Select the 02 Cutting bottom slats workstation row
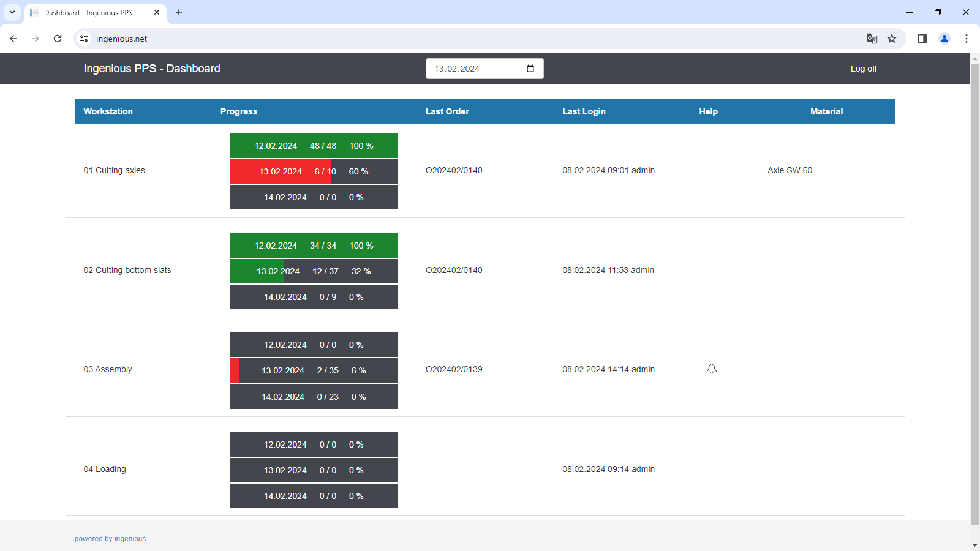Viewport: 980px width, 551px height. pos(127,269)
